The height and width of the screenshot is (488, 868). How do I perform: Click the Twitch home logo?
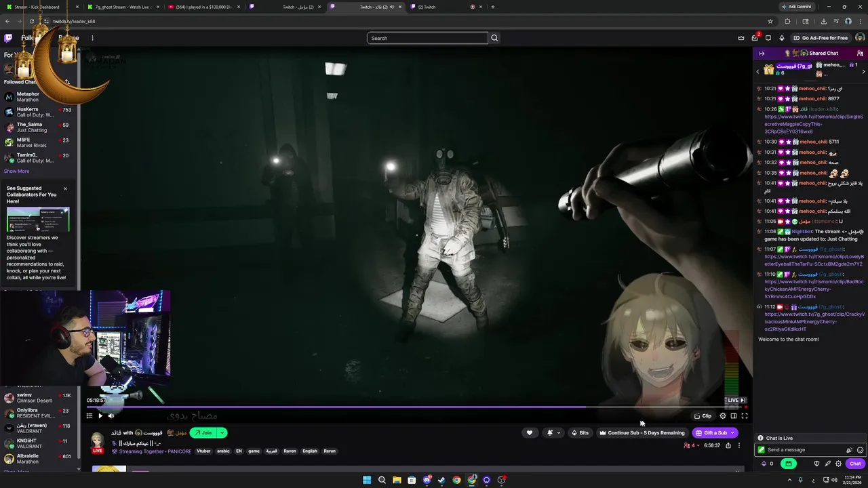point(8,38)
